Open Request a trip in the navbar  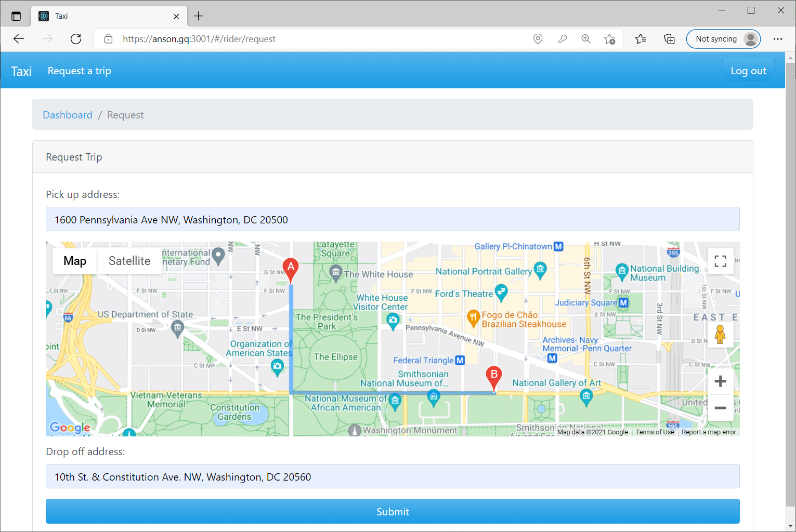(x=79, y=71)
